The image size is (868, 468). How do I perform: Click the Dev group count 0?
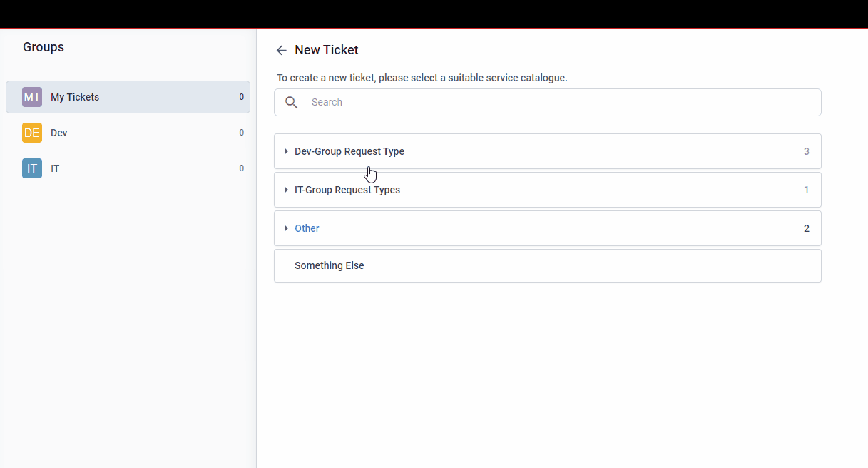241,133
